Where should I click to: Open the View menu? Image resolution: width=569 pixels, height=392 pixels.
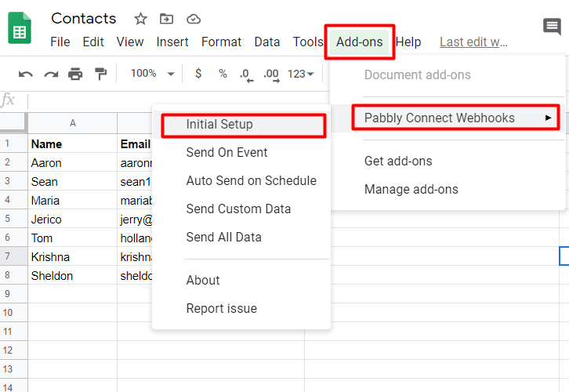[130, 42]
